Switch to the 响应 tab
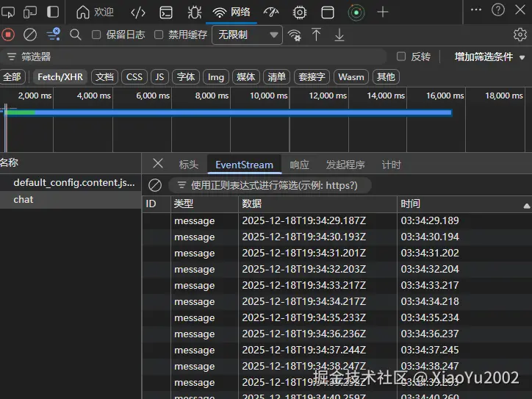Screen dimensions: 532x399 coord(299,165)
